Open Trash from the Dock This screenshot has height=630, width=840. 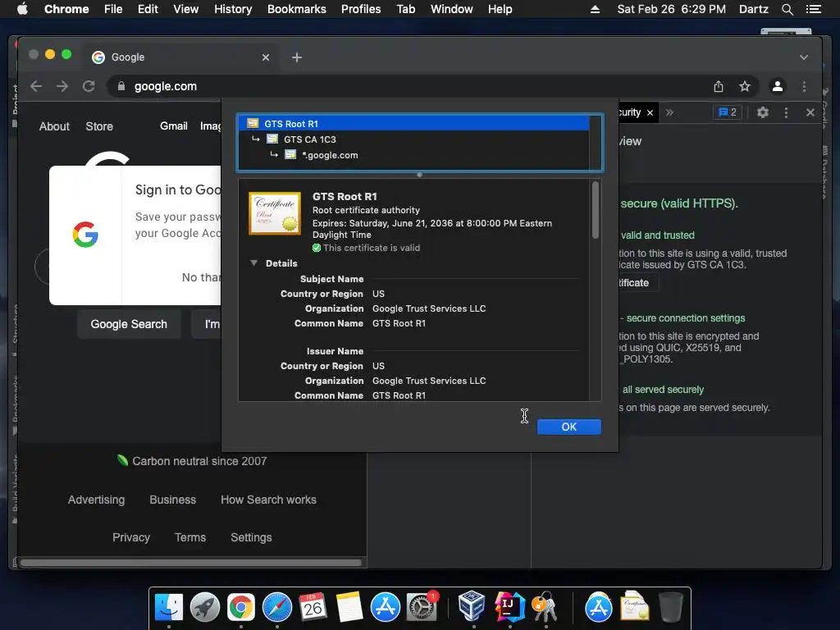pos(671,607)
